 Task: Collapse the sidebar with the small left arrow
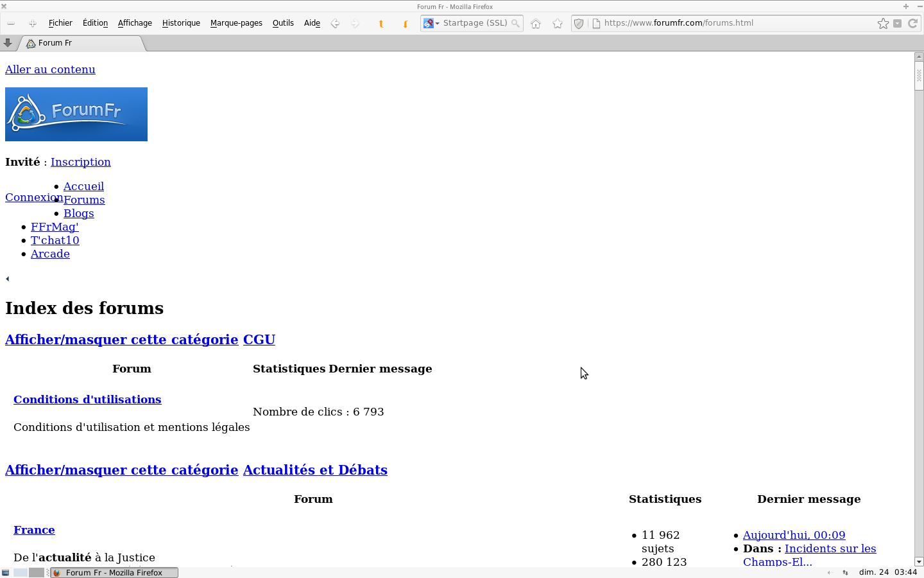[8, 279]
